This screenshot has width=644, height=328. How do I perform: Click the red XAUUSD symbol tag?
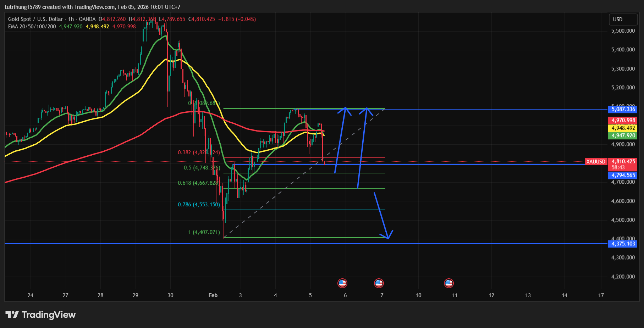click(x=595, y=162)
